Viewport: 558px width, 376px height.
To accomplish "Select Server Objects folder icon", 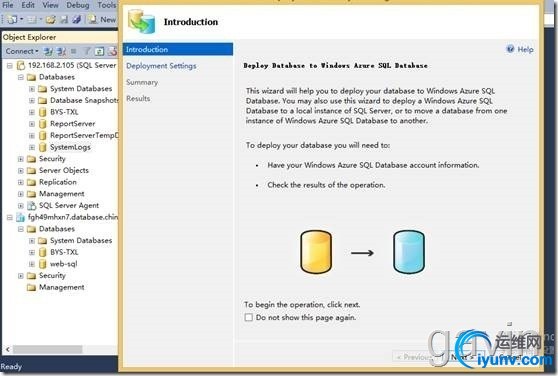I will [31, 171].
